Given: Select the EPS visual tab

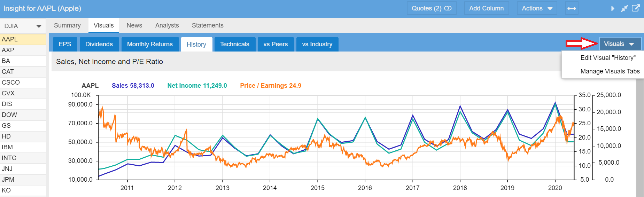Looking at the screenshot, I should pyautogui.click(x=65, y=44).
